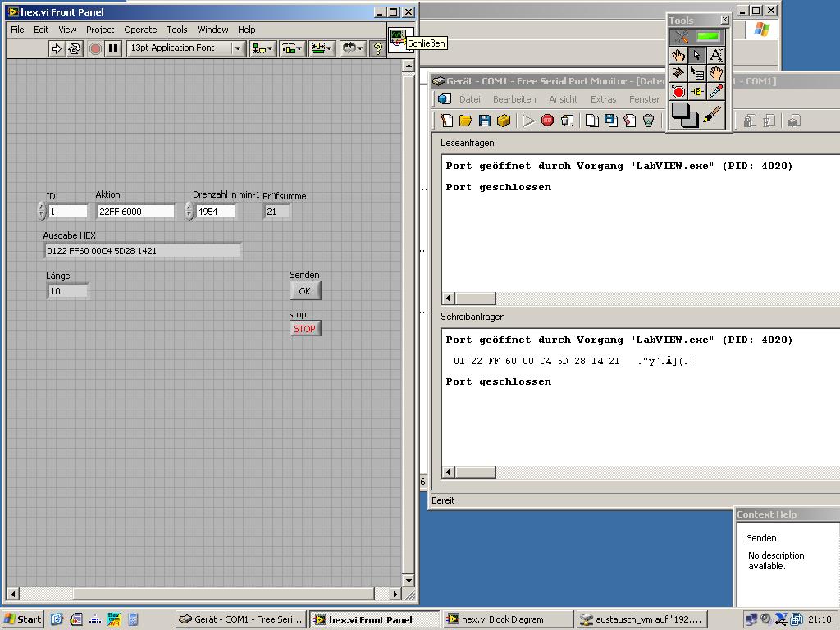Click recycle bin icon in Serial Monitor toolbar
Screen dimensions: 840x630
point(648,121)
